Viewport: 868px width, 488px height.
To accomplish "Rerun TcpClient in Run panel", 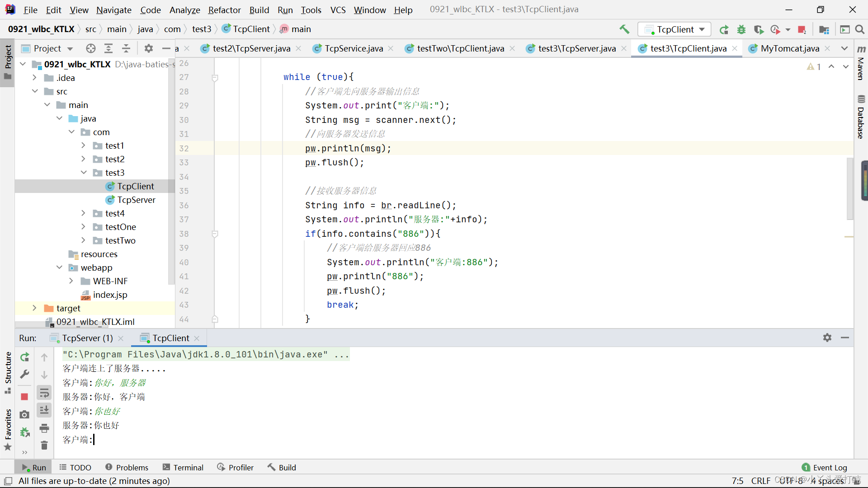I will (25, 357).
